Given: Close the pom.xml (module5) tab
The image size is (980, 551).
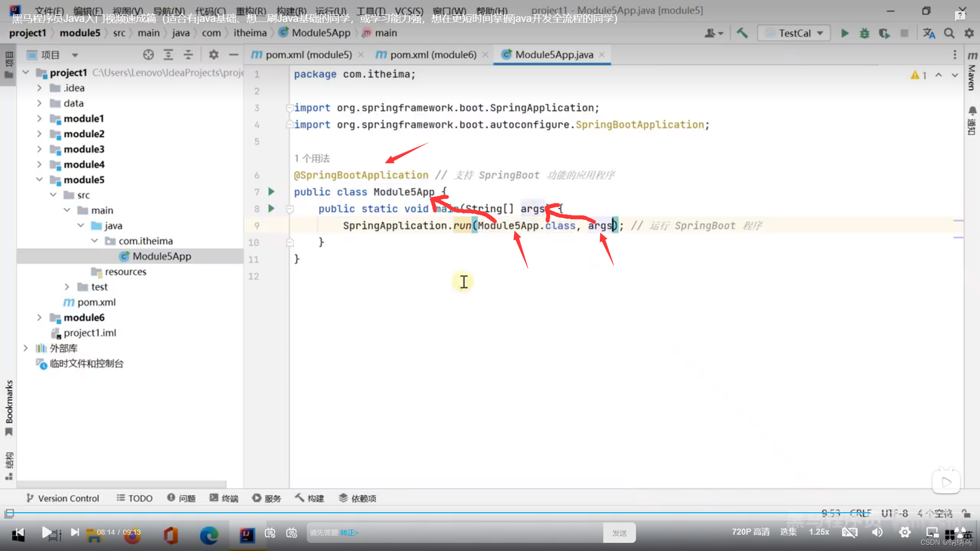Looking at the screenshot, I should pos(361,55).
